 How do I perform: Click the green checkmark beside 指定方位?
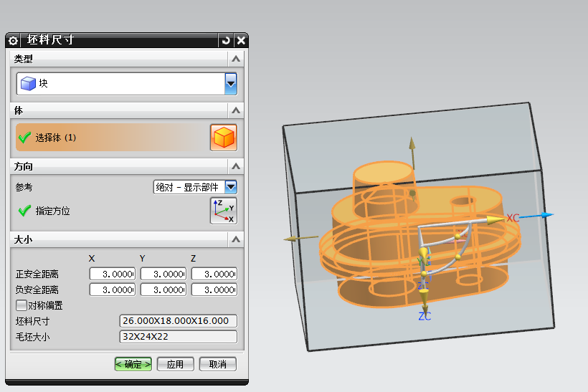[x=24, y=211]
